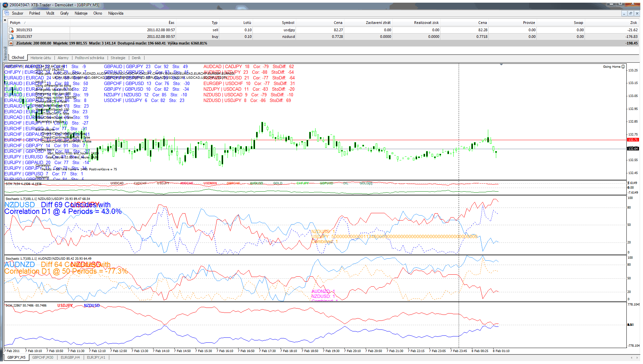
Task: Open the Nápověda menu
Action: click(x=116, y=13)
